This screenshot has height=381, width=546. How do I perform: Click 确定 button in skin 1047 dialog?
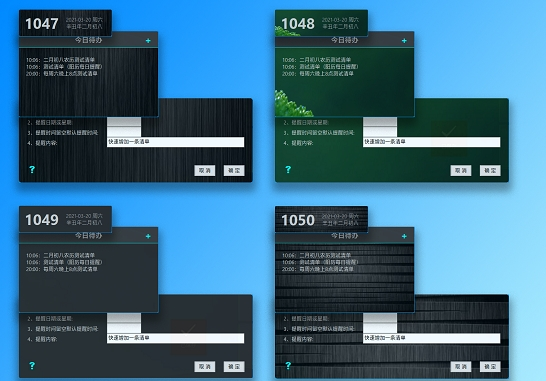tap(234, 170)
